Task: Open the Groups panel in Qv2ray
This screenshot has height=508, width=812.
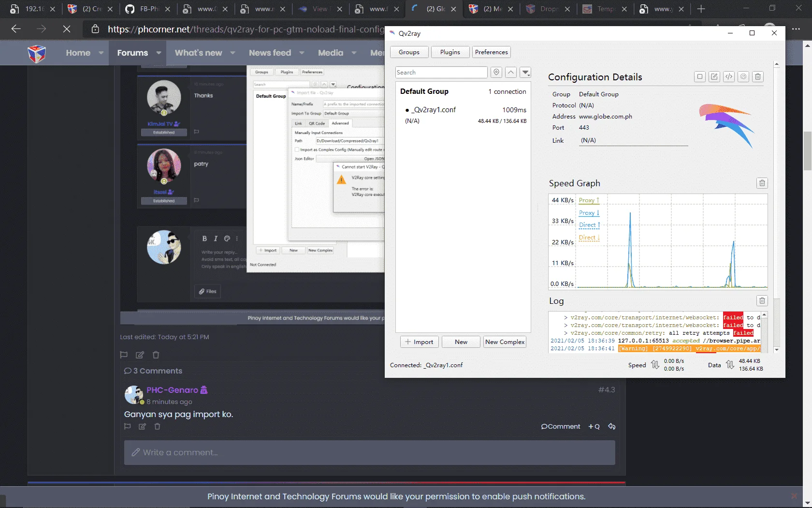Action: (409, 52)
